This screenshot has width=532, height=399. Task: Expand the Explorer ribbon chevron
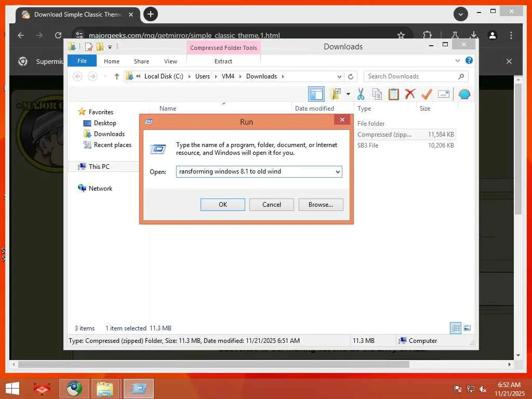coord(457,61)
